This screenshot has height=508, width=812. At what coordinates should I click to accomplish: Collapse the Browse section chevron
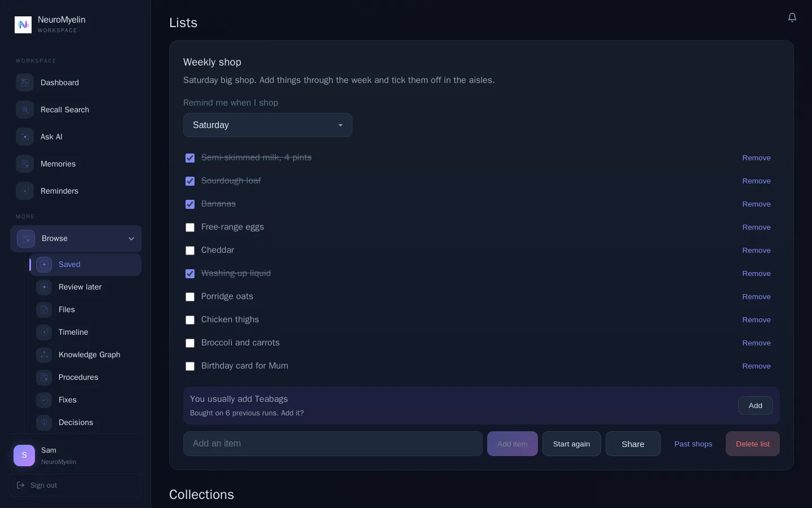tap(131, 239)
